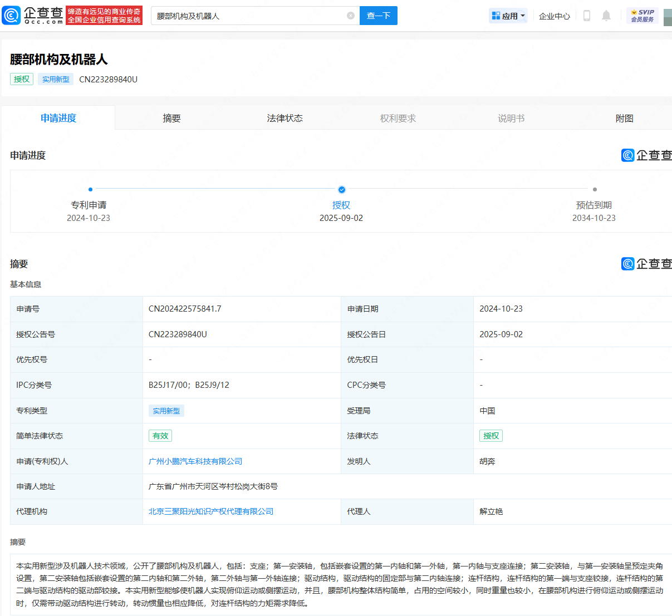The height and width of the screenshot is (616, 672).
Task: Select the 预估到期 timeline dot
Action: click(x=595, y=189)
